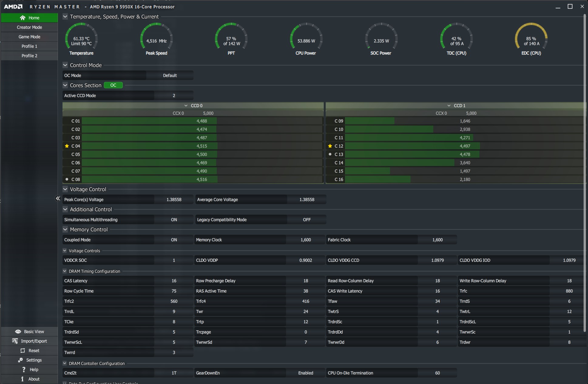Click the C 01 core speed bar
Image resolution: width=588 pixels, height=384 pixels.
click(202, 121)
